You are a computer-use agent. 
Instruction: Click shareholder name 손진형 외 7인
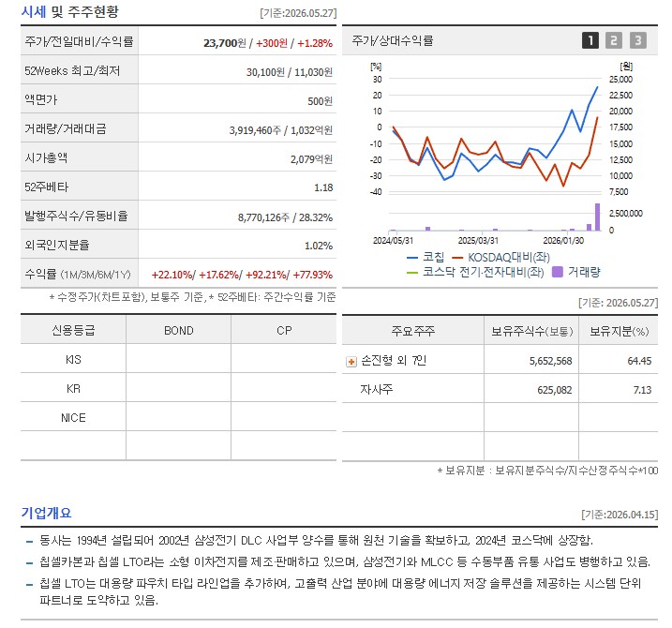(394, 361)
